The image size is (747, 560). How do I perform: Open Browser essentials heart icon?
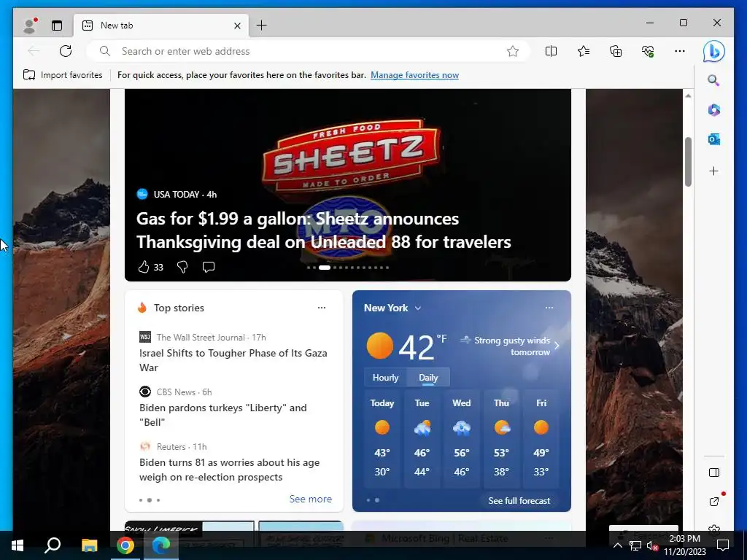(648, 51)
